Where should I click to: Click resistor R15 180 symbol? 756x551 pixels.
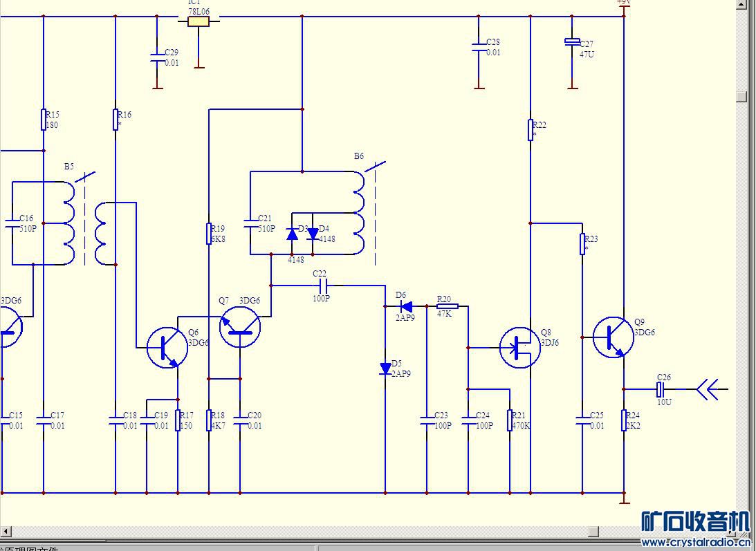[44, 120]
